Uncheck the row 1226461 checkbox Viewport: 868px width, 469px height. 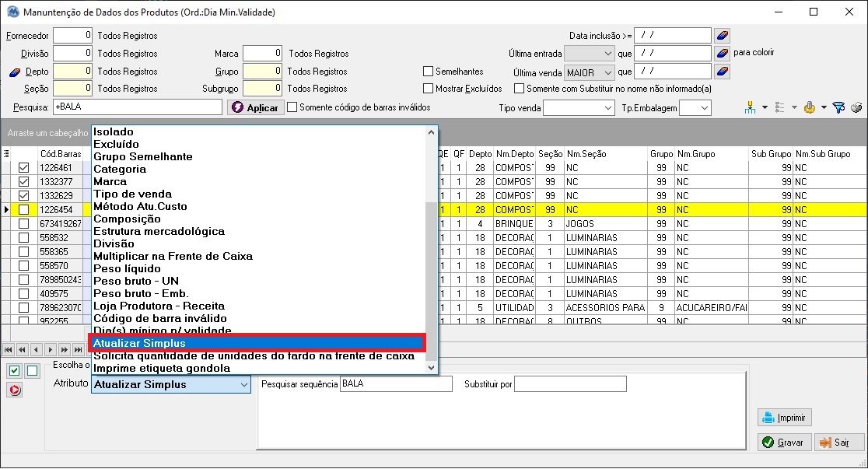click(x=23, y=168)
